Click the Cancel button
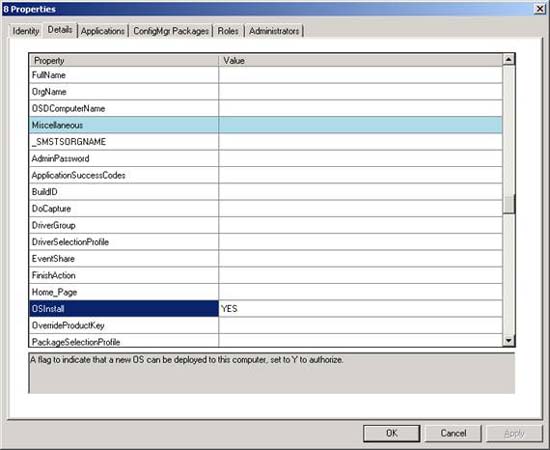 pos(453,434)
